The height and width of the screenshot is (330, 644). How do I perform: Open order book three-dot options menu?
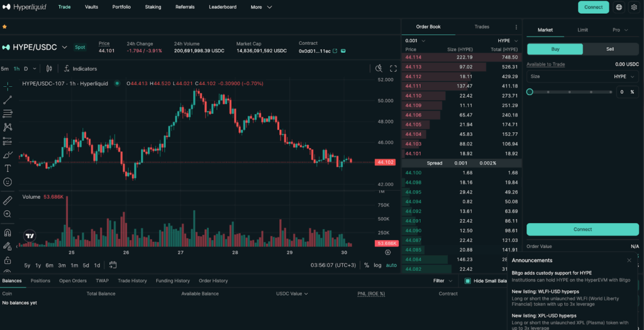click(x=516, y=27)
